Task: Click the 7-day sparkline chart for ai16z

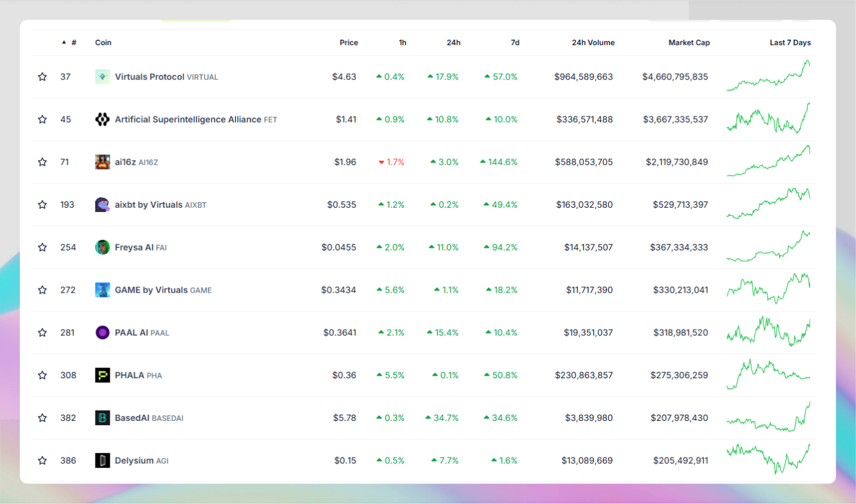Action: tap(769, 162)
